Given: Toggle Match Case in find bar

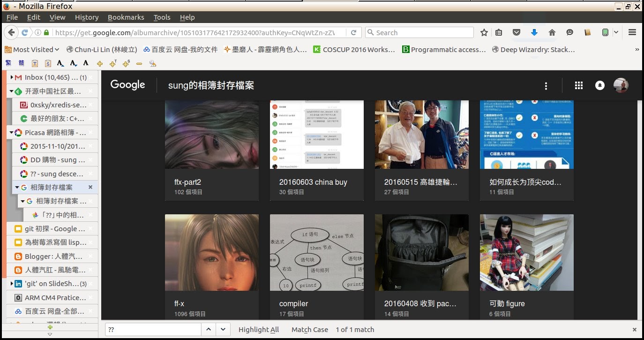Looking at the screenshot, I should click(310, 330).
